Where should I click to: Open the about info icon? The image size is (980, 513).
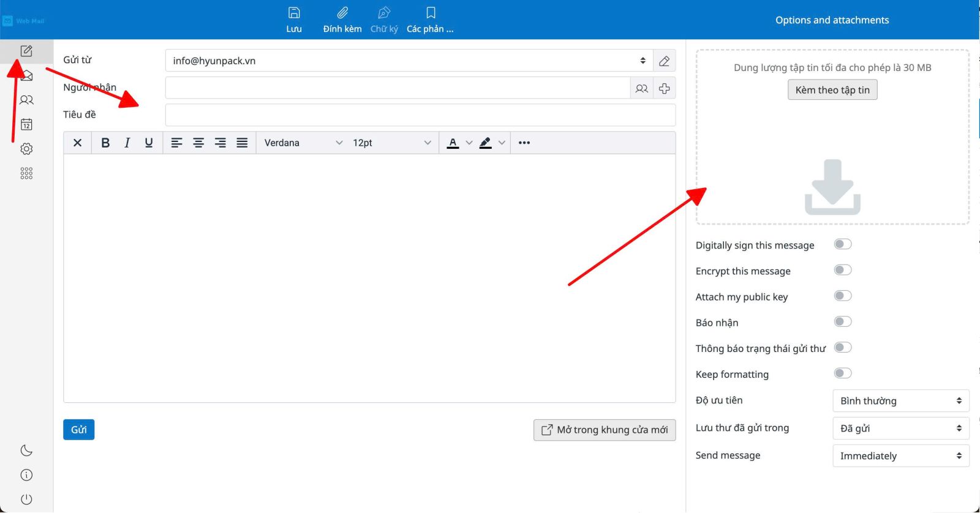click(x=26, y=475)
